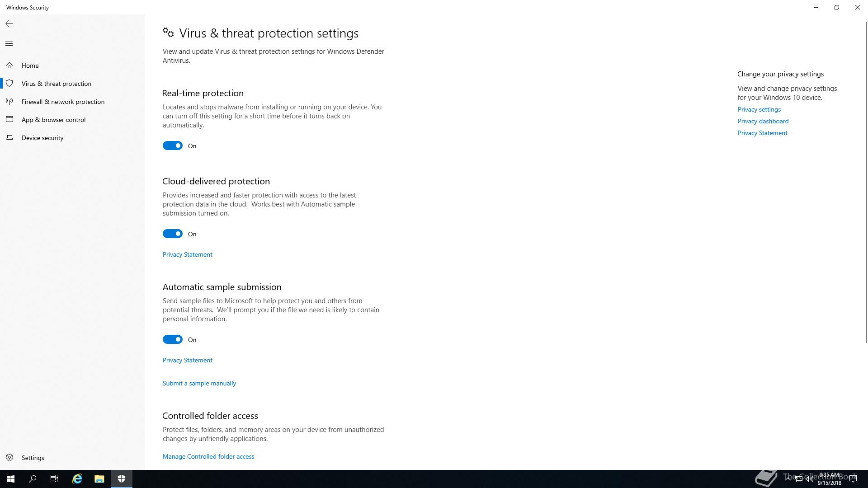Open the App & browser control icon
868x488 pixels.
click(x=9, y=120)
